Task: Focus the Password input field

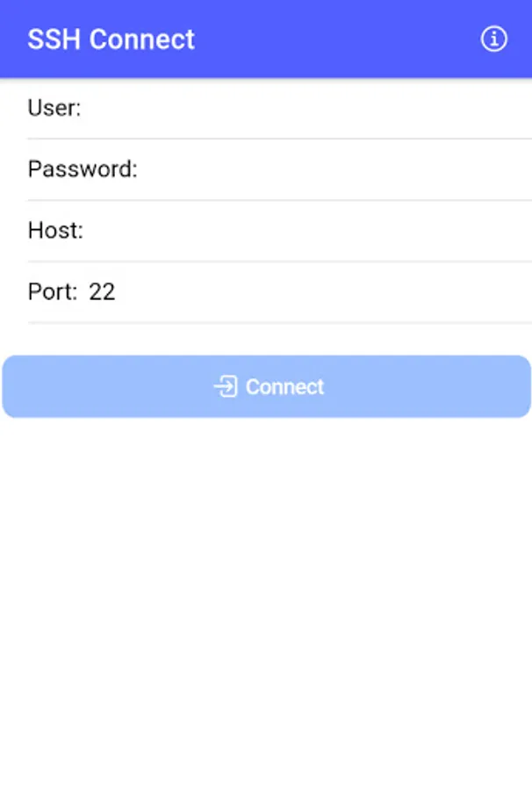Action: 334,169
